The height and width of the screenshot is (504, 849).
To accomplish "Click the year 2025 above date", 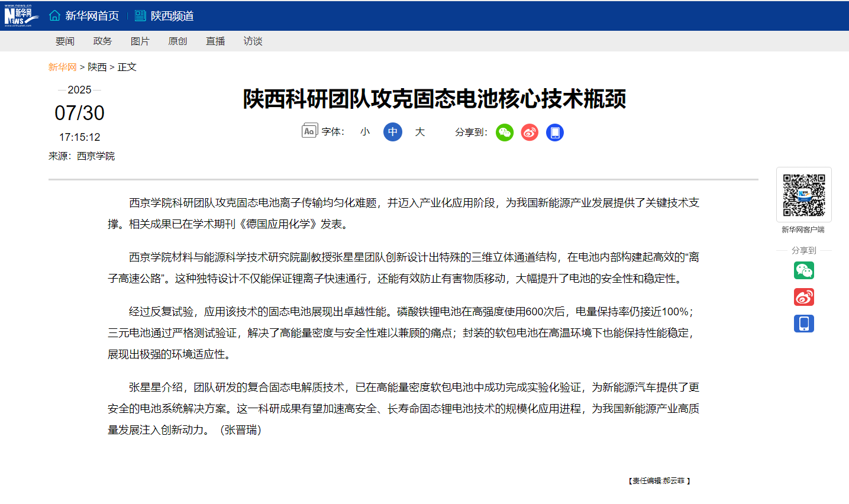I will [x=79, y=90].
